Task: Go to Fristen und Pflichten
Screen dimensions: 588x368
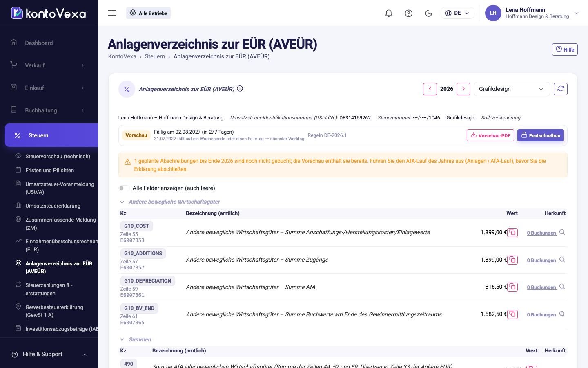Action: 49,170
